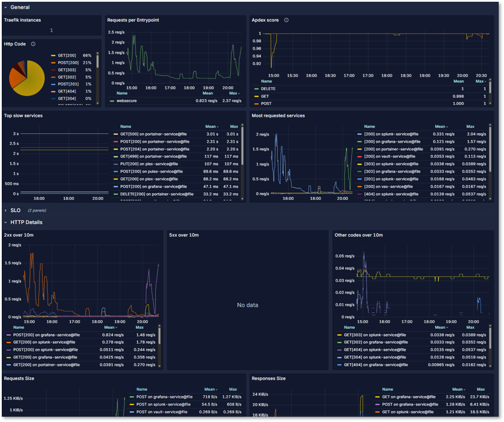This screenshot has width=504, height=422.
Task: Open the Http Code panel info tooltip
Action: pos(32,44)
